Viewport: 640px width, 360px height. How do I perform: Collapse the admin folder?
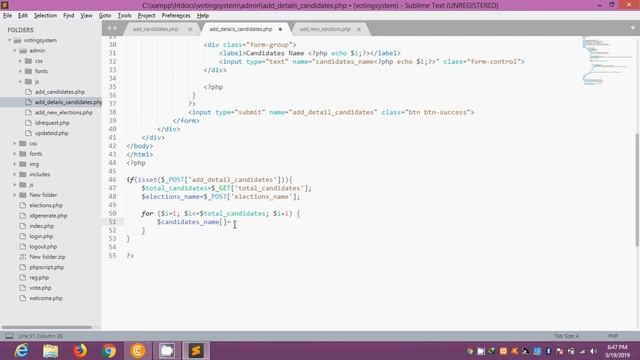pyautogui.click(x=15, y=51)
